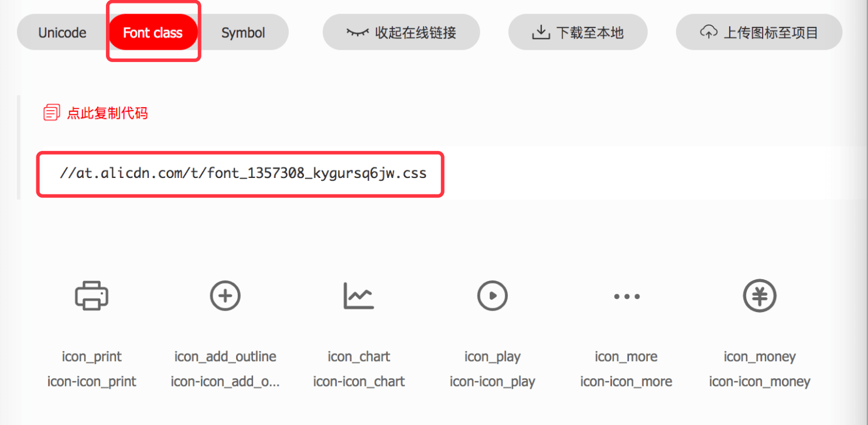Collapse the online link with 收起在线链接
The width and height of the screenshot is (868, 425).
(x=401, y=33)
